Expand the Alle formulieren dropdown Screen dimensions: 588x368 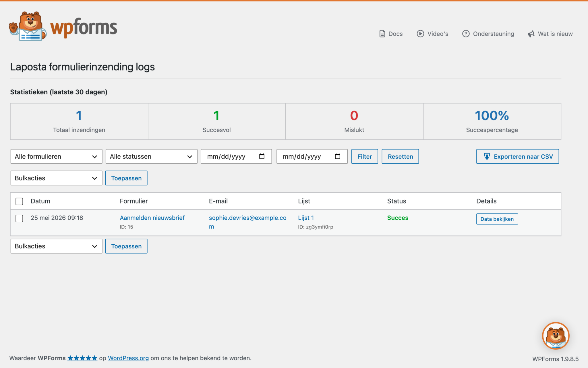(x=56, y=156)
